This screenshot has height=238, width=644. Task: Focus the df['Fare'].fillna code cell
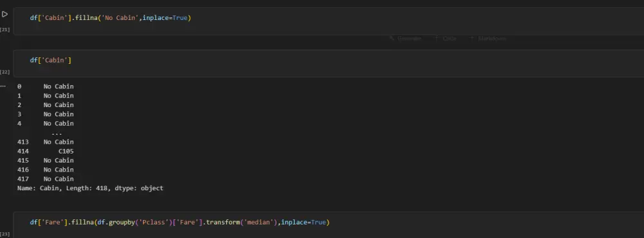tap(328, 225)
